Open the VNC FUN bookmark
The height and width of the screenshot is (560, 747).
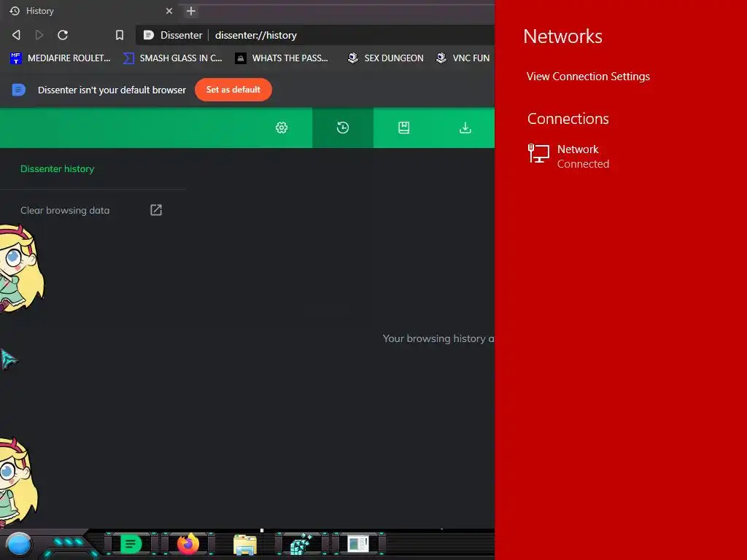tap(463, 58)
